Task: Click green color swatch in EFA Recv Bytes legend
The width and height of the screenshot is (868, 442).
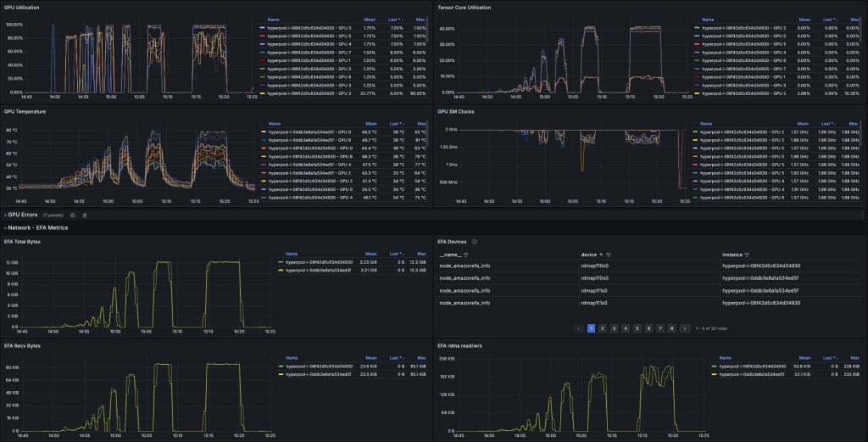Action: (281, 366)
